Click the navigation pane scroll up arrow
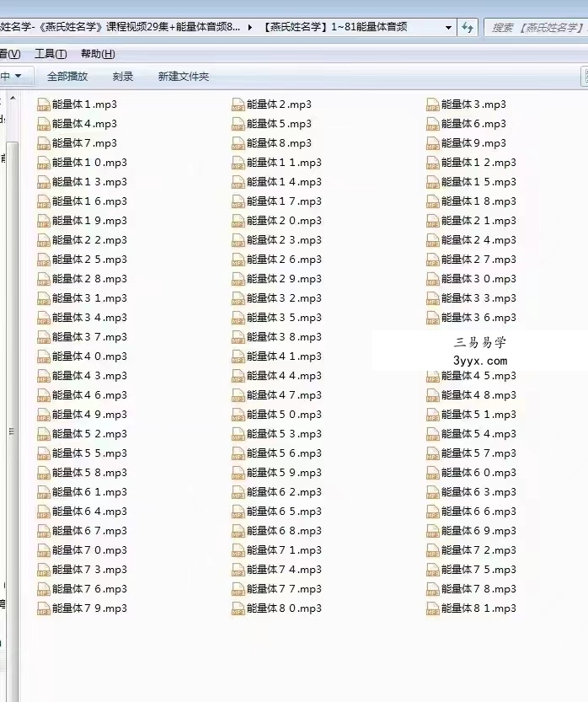 tap(13, 98)
